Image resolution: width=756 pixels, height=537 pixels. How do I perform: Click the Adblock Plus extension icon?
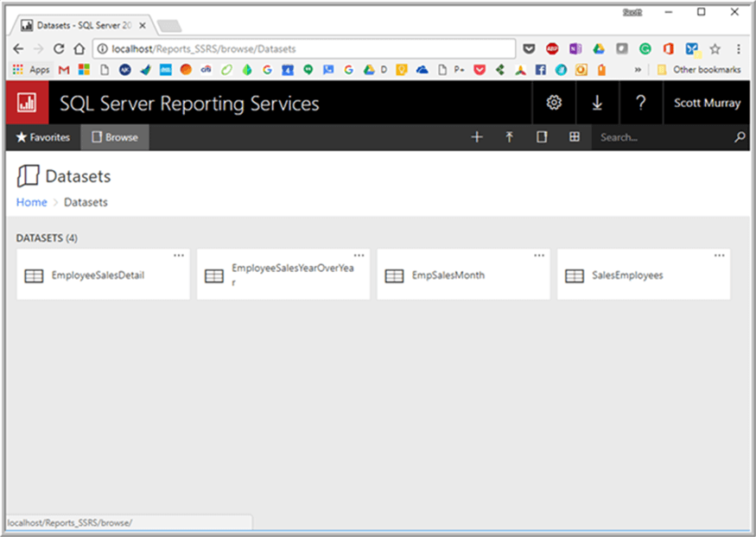[552, 48]
